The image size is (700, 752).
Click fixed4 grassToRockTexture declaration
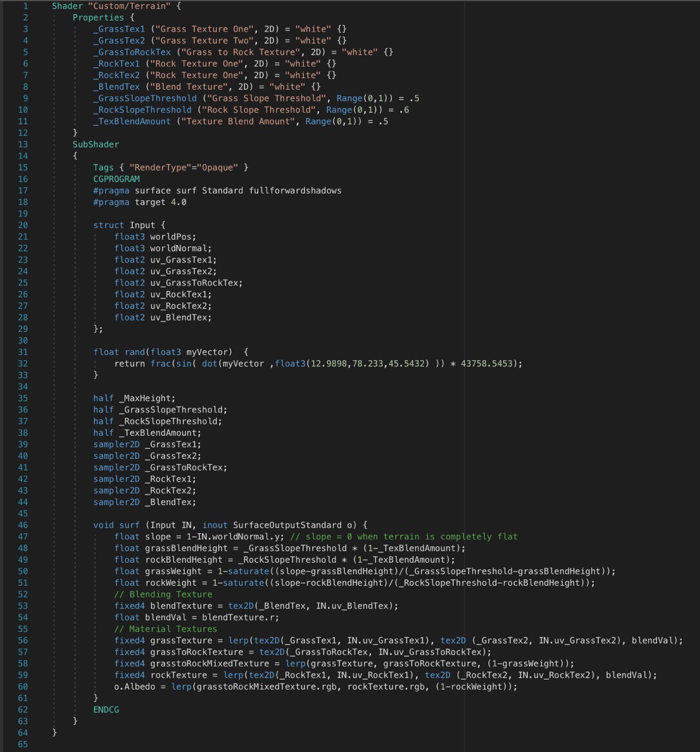point(303,652)
